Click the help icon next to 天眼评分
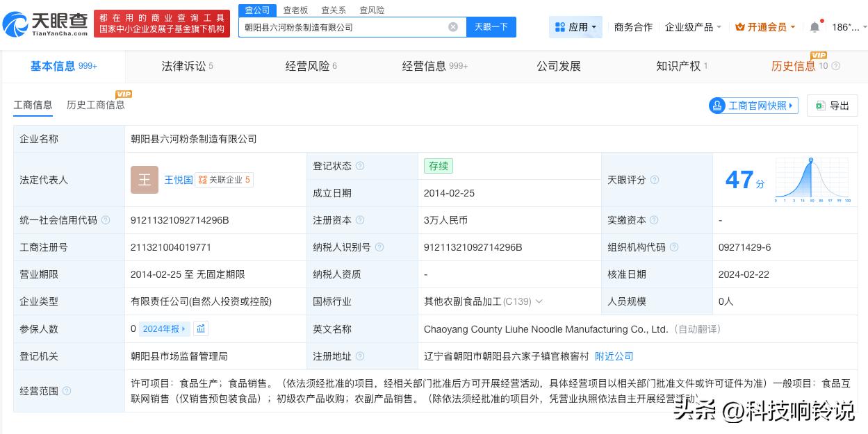Screen dimensions: 868x434 pos(655,180)
